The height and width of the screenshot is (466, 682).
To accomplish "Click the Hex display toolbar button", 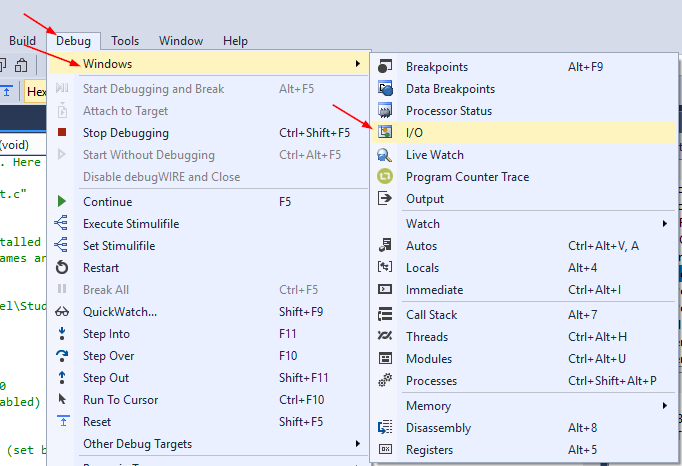I will pyautogui.click(x=36, y=91).
